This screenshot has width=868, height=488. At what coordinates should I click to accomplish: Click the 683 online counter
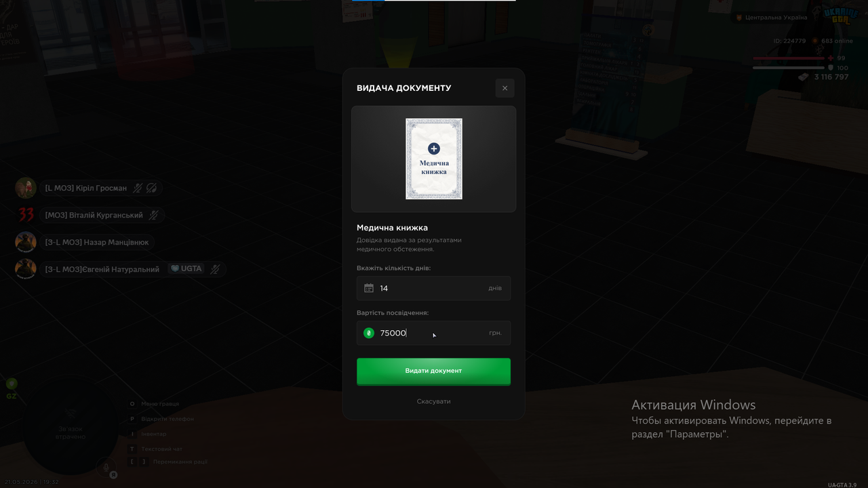click(837, 41)
